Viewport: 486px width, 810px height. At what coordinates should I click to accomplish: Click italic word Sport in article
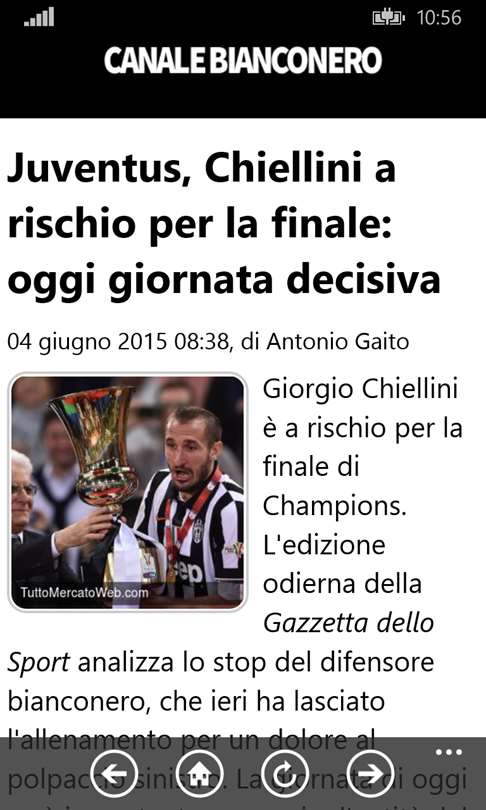tap(38, 663)
